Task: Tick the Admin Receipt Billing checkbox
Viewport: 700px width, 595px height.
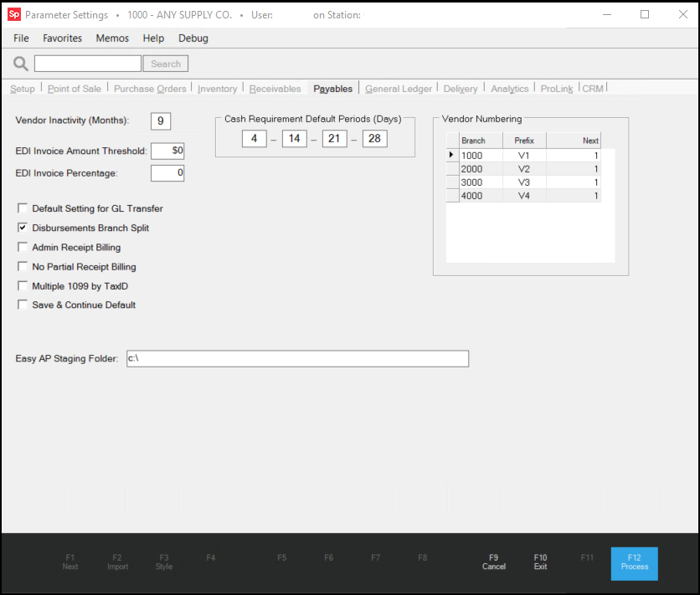Action: pyautogui.click(x=23, y=248)
